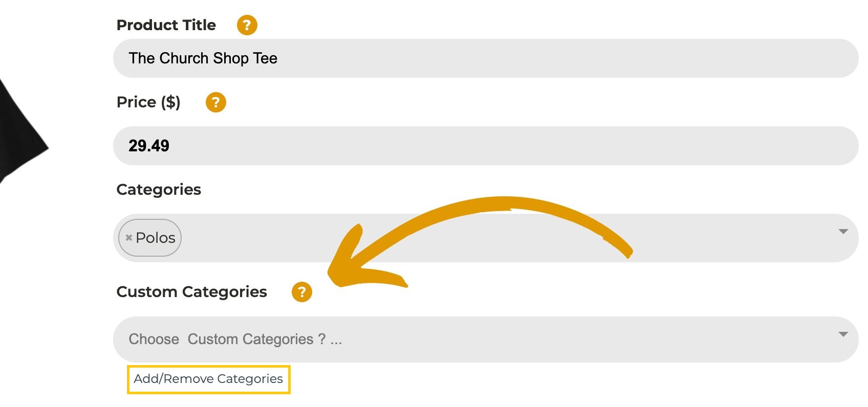Click the Product Title help icon

click(247, 25)
